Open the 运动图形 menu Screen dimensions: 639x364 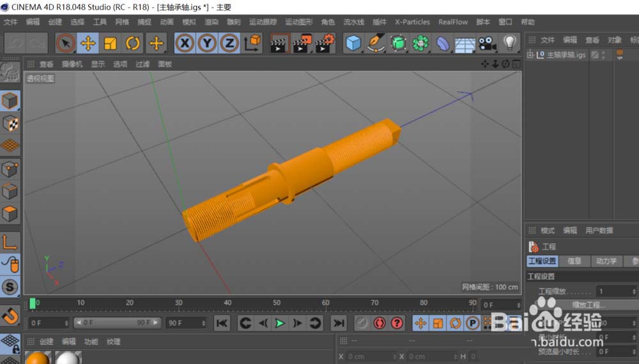tap(298, 22)
